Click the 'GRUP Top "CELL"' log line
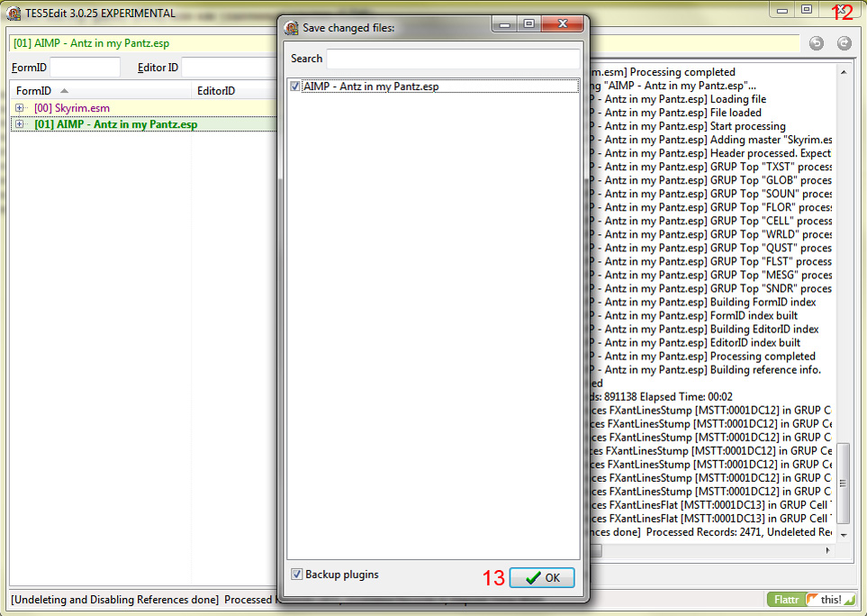867x616 pixels. tap(711, 221)
